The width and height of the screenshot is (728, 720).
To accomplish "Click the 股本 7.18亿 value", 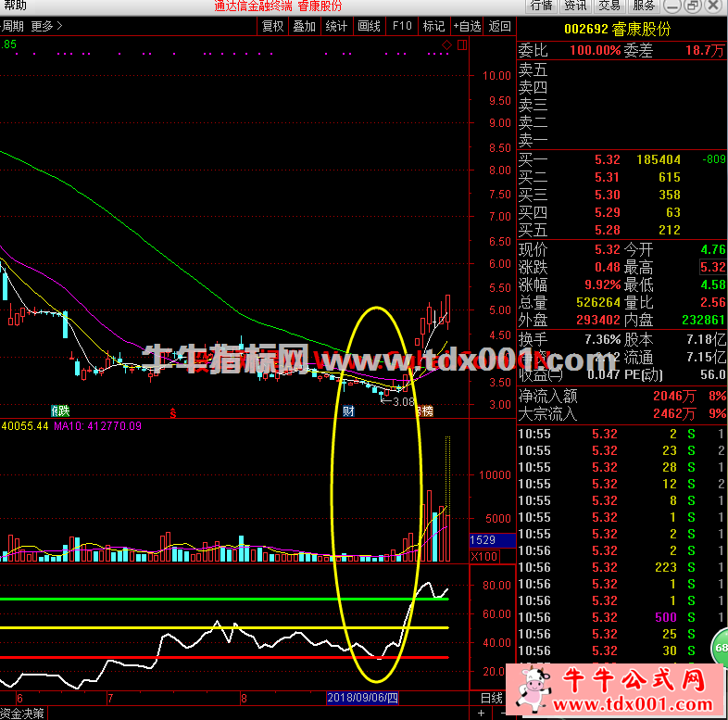I will point(706,340).
